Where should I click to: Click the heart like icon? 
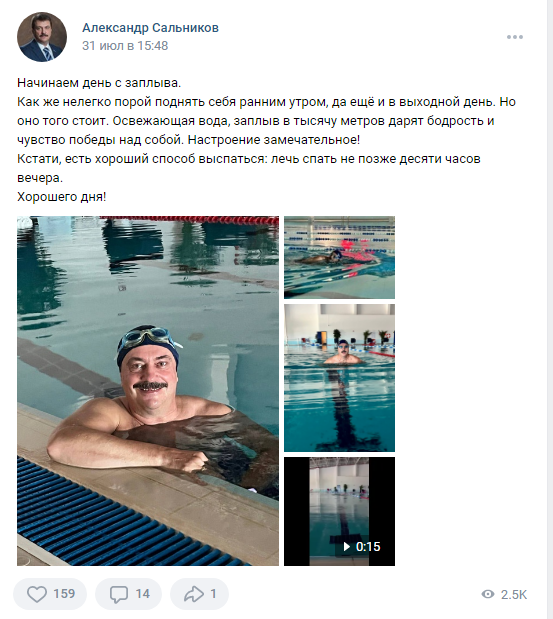37,594
